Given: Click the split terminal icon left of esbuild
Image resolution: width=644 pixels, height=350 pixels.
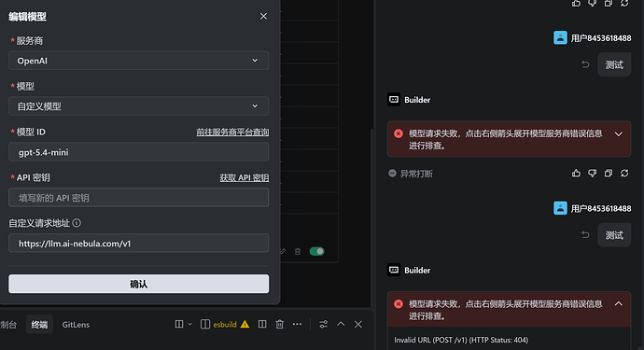Looking at the screenshot, I should coord(179,324).
